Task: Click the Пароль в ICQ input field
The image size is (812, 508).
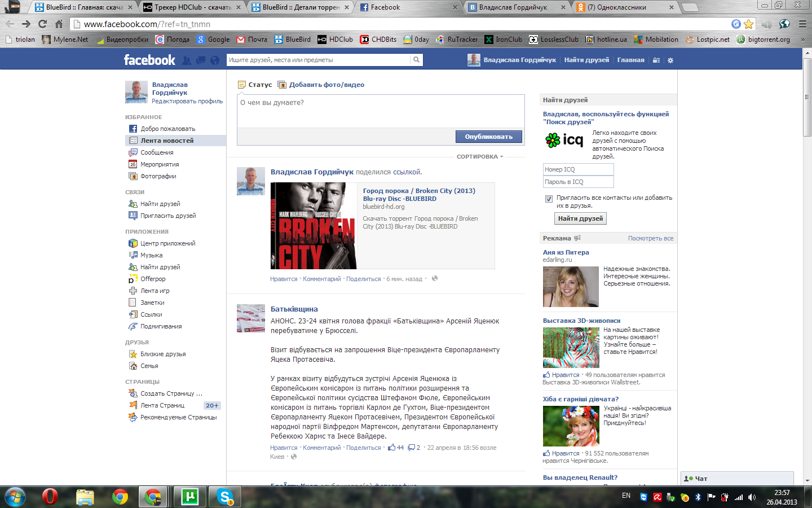Action: click(578, 182)
